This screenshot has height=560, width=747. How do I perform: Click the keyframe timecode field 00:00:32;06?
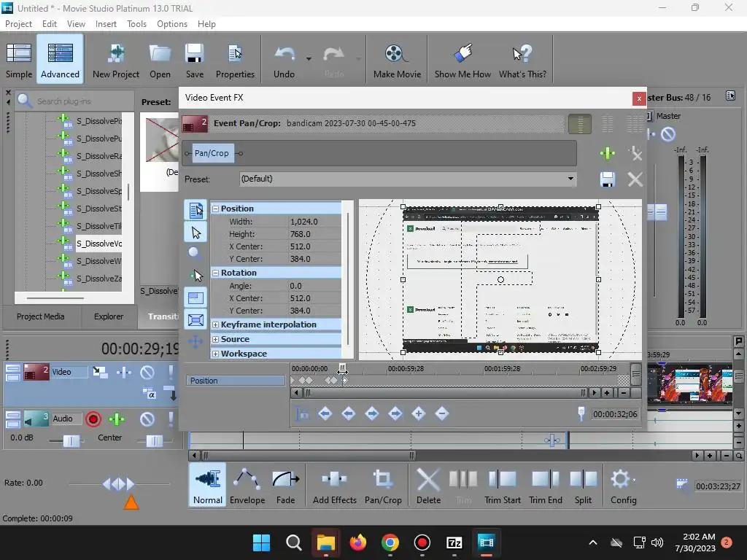point(615,414)
